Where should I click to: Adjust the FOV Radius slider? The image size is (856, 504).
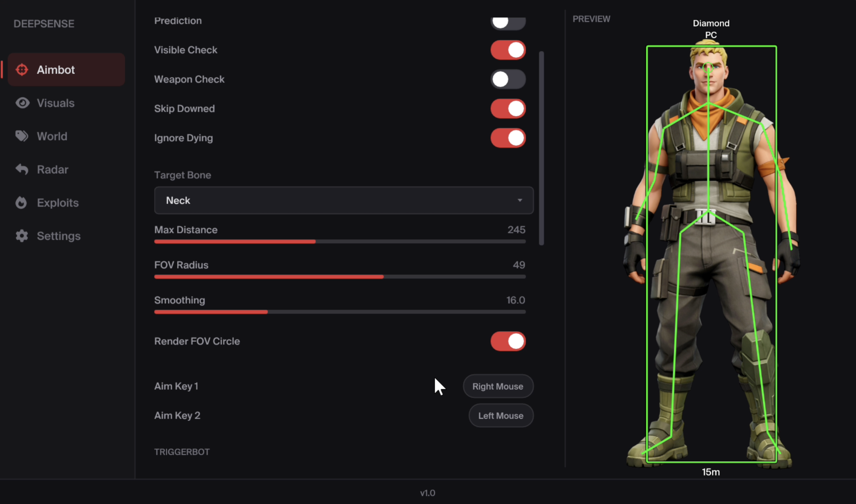[x=383, y=277]
